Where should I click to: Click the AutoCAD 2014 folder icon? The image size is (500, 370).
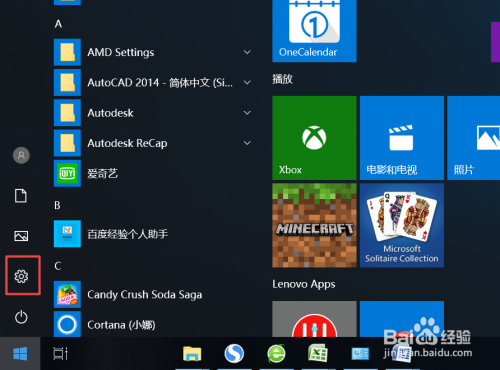click(67, 83)
